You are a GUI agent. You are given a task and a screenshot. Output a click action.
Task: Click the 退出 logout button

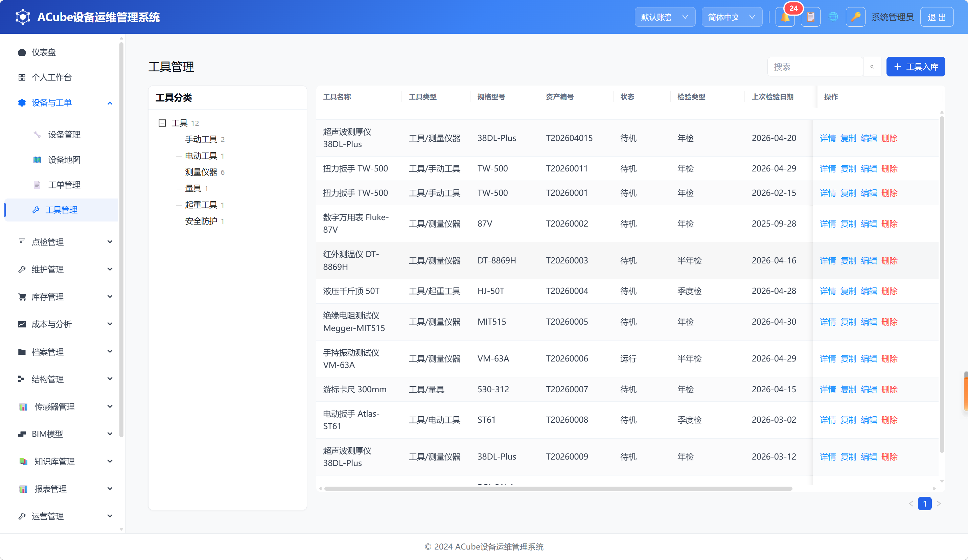click(x=937, y=17)
